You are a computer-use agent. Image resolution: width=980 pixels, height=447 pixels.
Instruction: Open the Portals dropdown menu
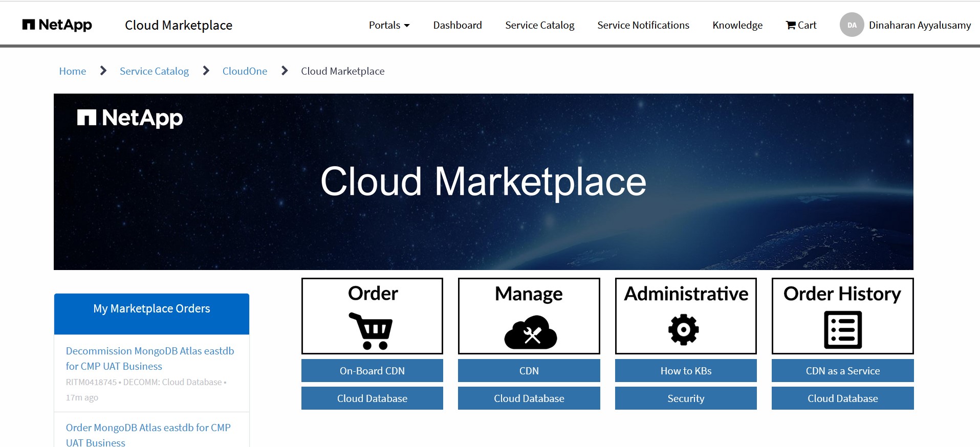(x=389, y=25)
